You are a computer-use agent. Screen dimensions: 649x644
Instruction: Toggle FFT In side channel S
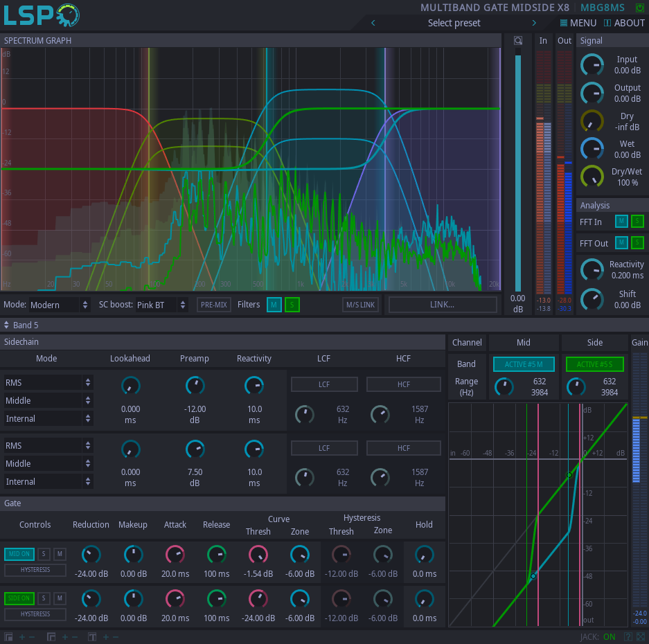click(637, 222)
